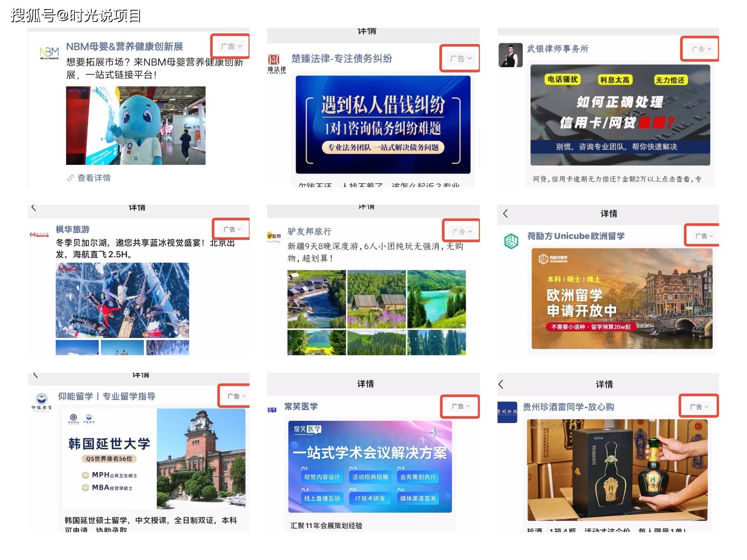Open the 信用卡/网贷逾期 banner image
Image resolution: width=747 pixels, height=560 pixels.
[x=620, y=115]
